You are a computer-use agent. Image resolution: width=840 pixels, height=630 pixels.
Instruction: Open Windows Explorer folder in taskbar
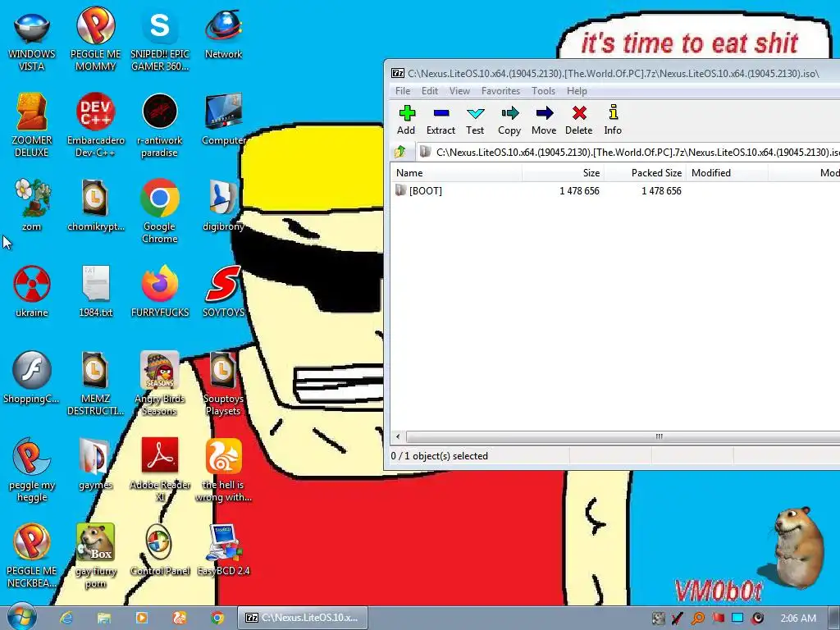[104, 618]
